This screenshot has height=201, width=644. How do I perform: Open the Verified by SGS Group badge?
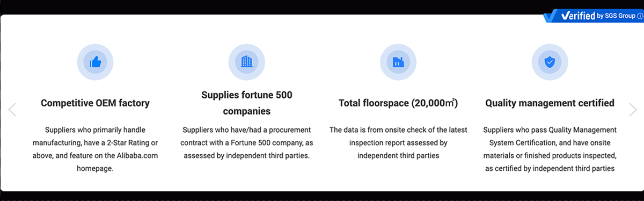tap(593, 16)
